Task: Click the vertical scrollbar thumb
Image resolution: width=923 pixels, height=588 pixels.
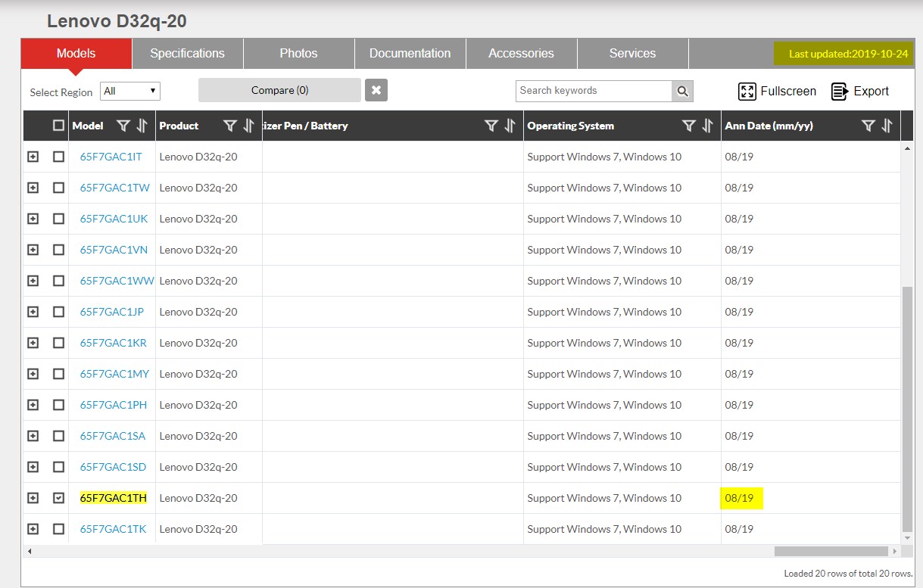Action: point(907,409)
